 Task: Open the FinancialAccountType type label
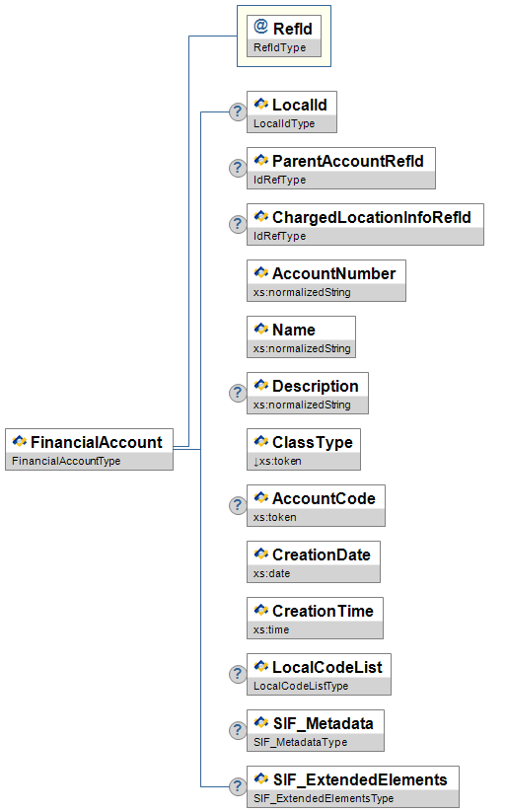(x=66, y=461)
